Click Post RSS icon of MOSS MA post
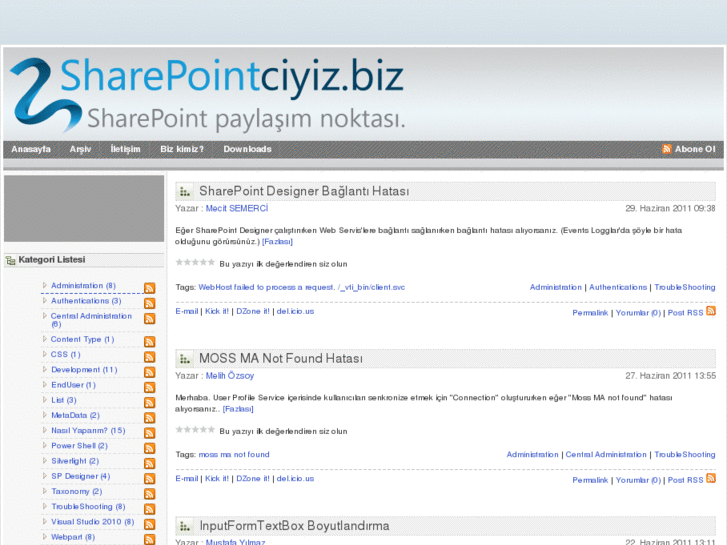The image size is (727, 545). 711,478
